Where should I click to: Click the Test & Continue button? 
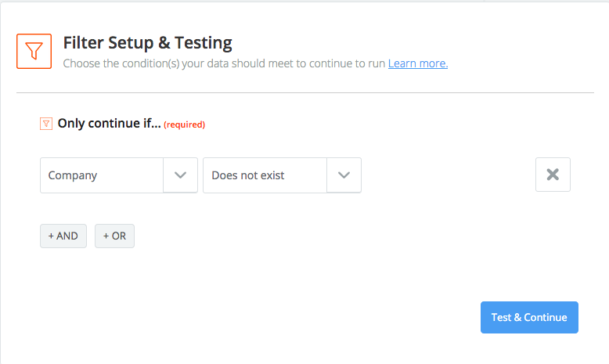[x=529, y=317]
